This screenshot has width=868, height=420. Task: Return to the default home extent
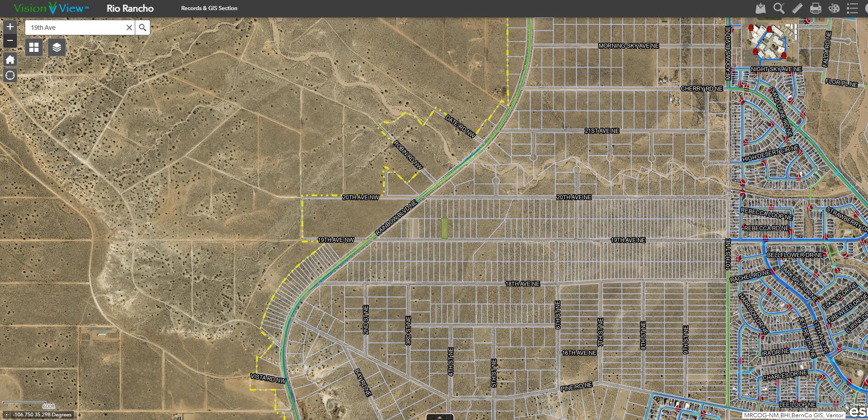10,60
